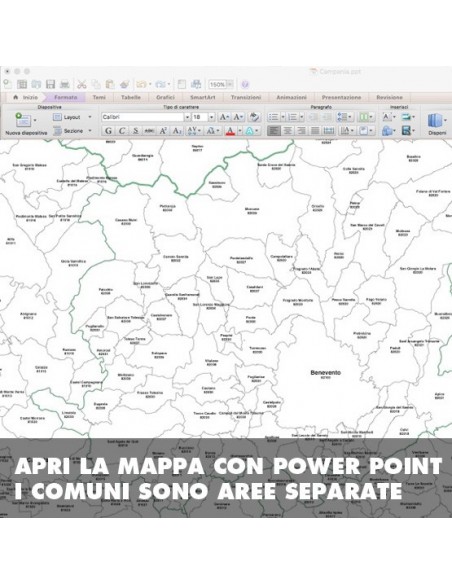Viewport: 452px width, 584px height.
Task: Insert a text box from Inserisci group
Action: [x=387, y=117]
